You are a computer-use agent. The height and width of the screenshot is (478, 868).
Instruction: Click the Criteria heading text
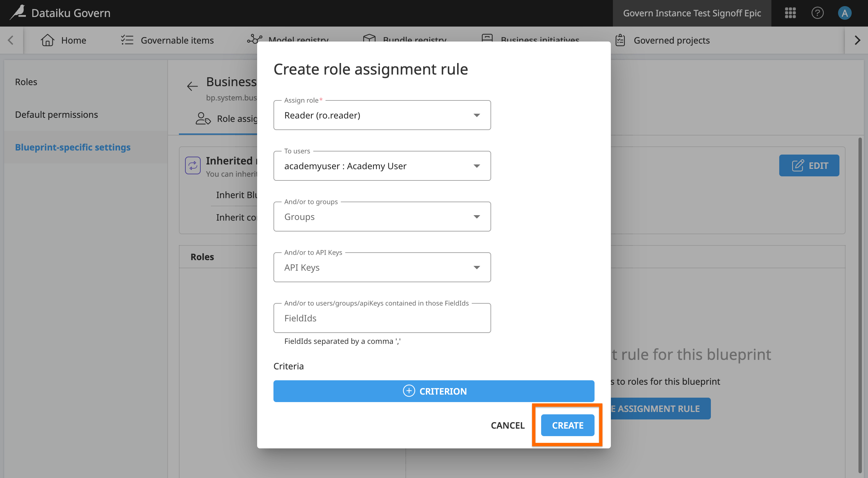[x=288, y=366]
